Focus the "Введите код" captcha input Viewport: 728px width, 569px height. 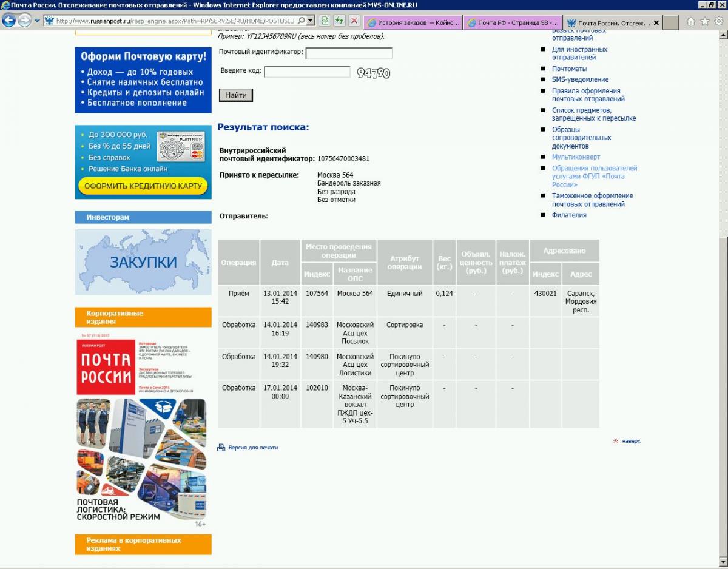(308, 72)
